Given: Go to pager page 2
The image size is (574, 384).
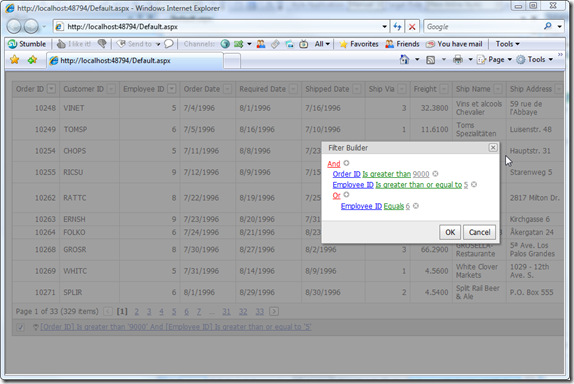Looking at the screenshot, I should (x=137, y=312).
